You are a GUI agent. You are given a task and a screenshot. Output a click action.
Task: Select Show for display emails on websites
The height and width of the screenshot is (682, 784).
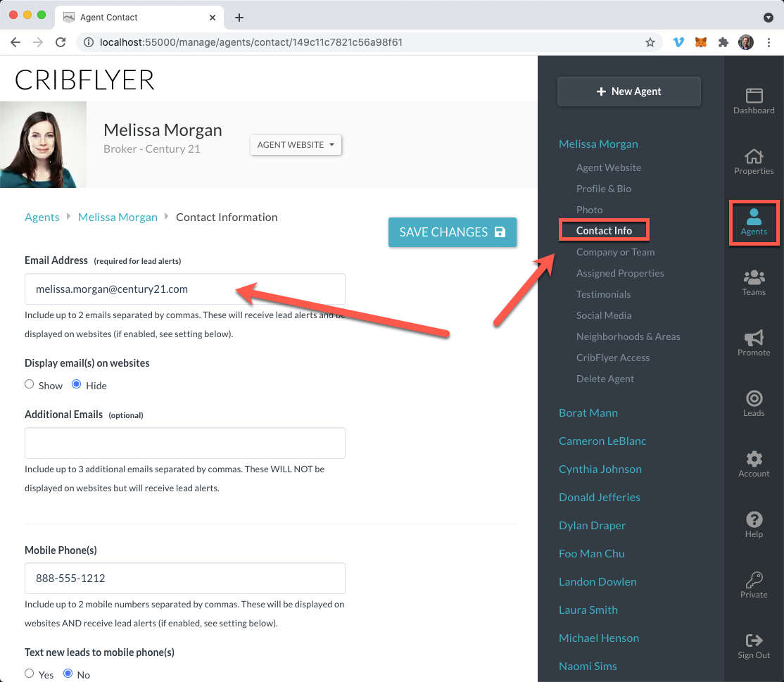[x=30, y=384]
